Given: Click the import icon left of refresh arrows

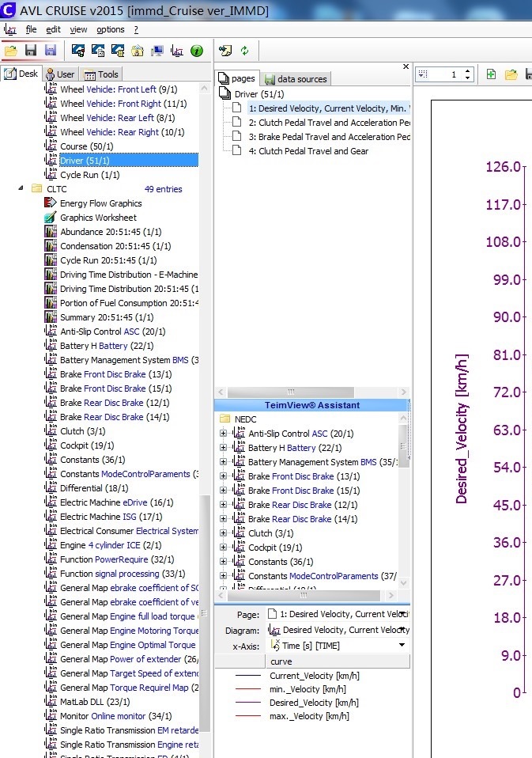Looking at the screenshot, I should pyautogui.click(x=225, y=51).
